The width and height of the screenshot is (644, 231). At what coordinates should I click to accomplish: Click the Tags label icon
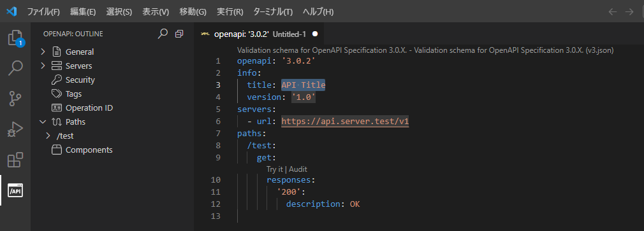click(x=56, y=94)
